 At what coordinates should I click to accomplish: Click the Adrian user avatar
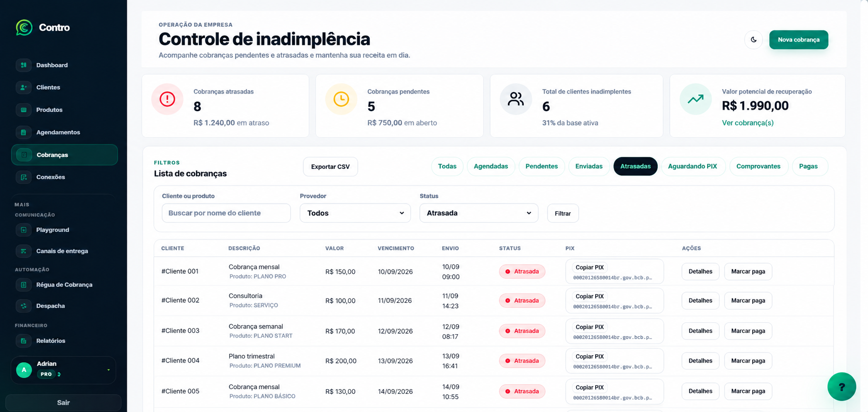point(24,370)
